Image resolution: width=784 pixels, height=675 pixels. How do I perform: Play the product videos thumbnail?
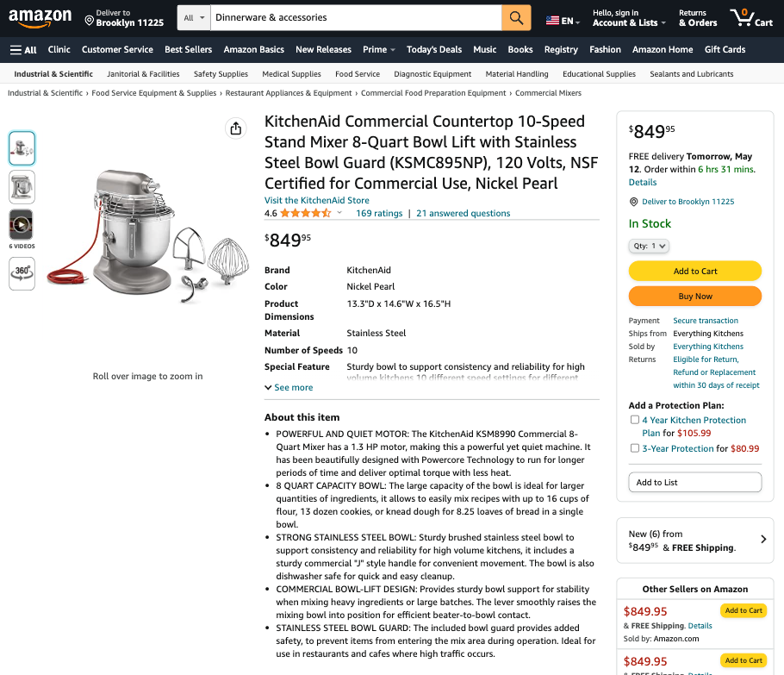click(x=21, y=225)
